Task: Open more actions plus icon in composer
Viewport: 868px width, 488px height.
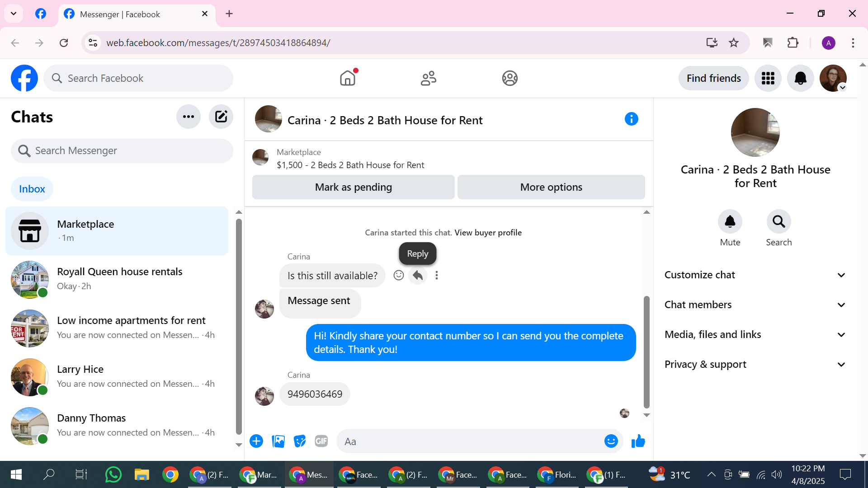Action: click(x=256, y=441)
